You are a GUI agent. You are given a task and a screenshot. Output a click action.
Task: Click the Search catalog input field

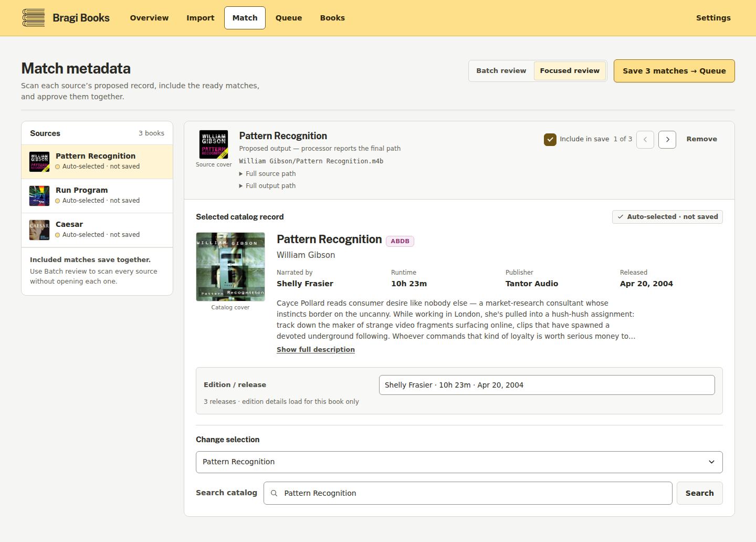pyautogui.click(x=468, y=493)
